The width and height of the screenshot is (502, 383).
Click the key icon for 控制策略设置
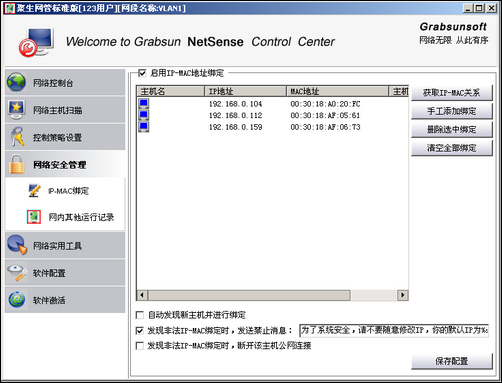coord(17,137)
